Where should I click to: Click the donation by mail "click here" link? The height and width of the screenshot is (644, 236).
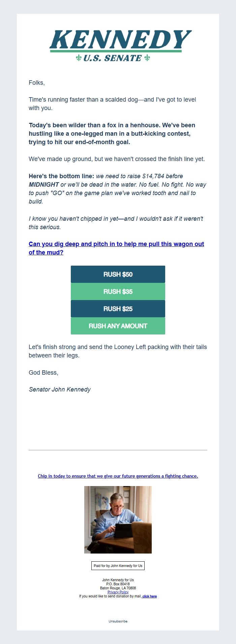(x=149, y=596)
